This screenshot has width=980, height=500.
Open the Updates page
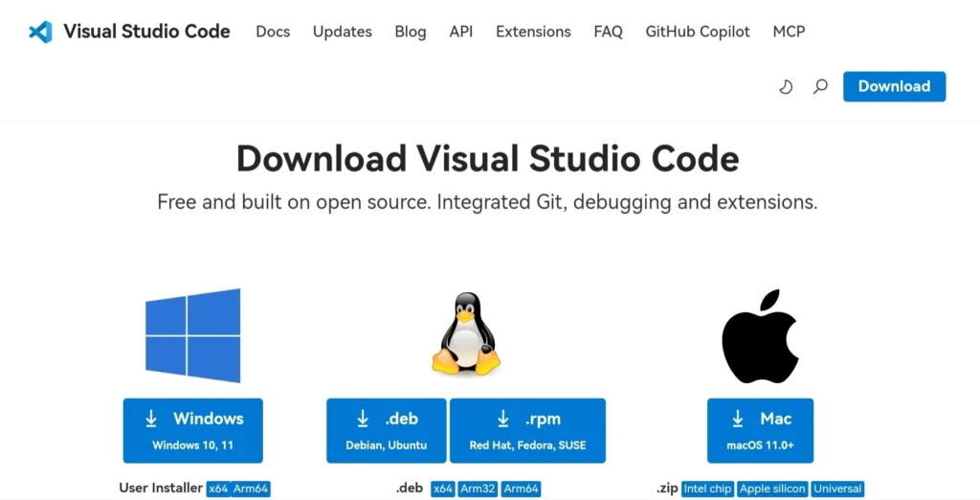pos(343,32)
